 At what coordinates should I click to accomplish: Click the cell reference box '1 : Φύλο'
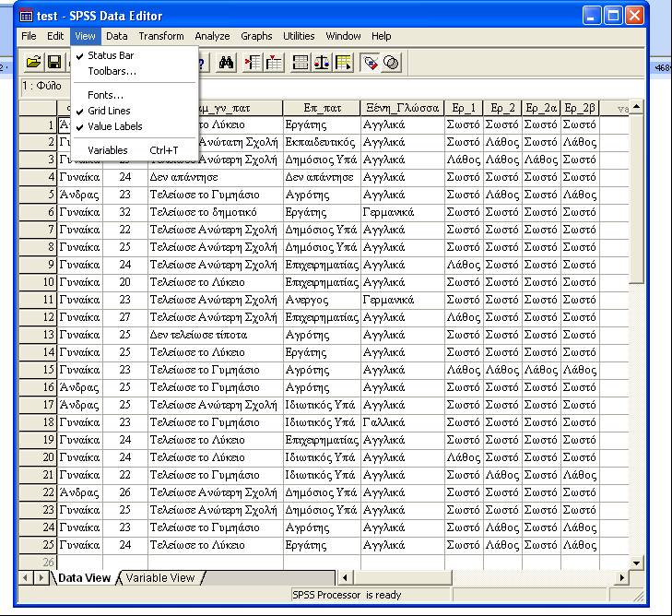[45, 86]
